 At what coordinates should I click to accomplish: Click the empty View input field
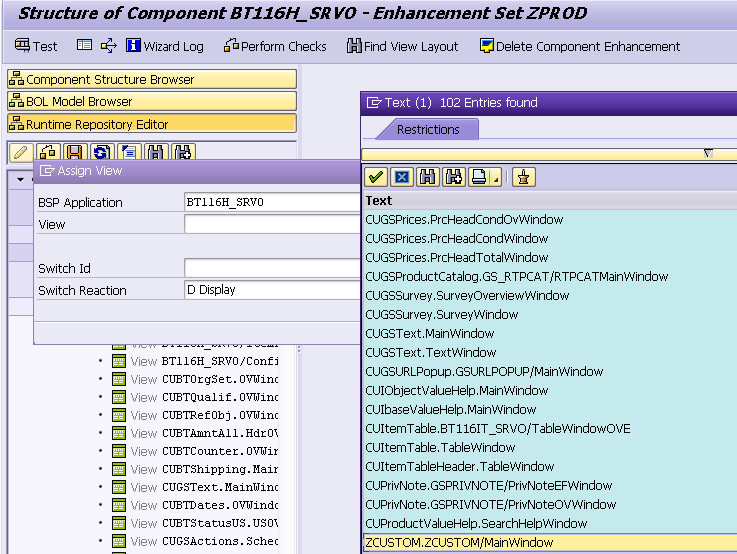(273, 224)
